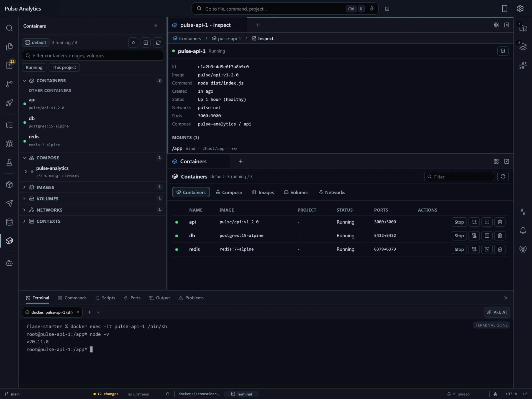Select the active containers cube icon in sidebar
This screenshot has width=532, height=399.
pyautogui.click(x=9, y=241)
